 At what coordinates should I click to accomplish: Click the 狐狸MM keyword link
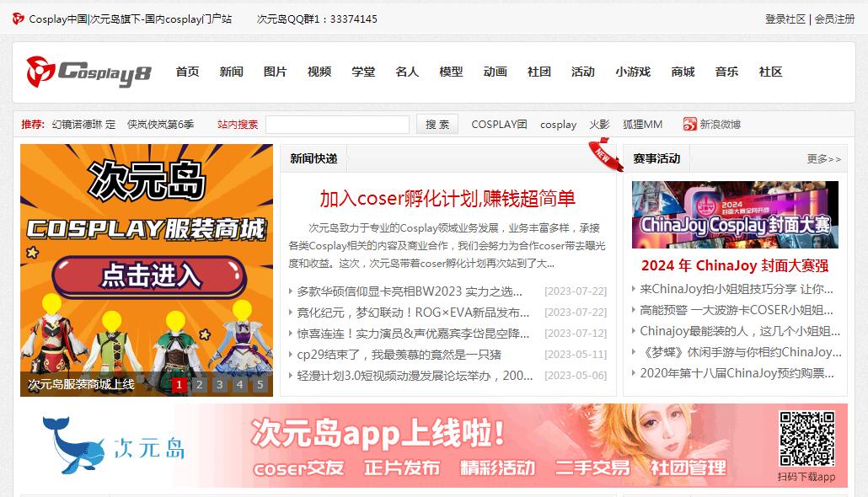click(642, 125)
